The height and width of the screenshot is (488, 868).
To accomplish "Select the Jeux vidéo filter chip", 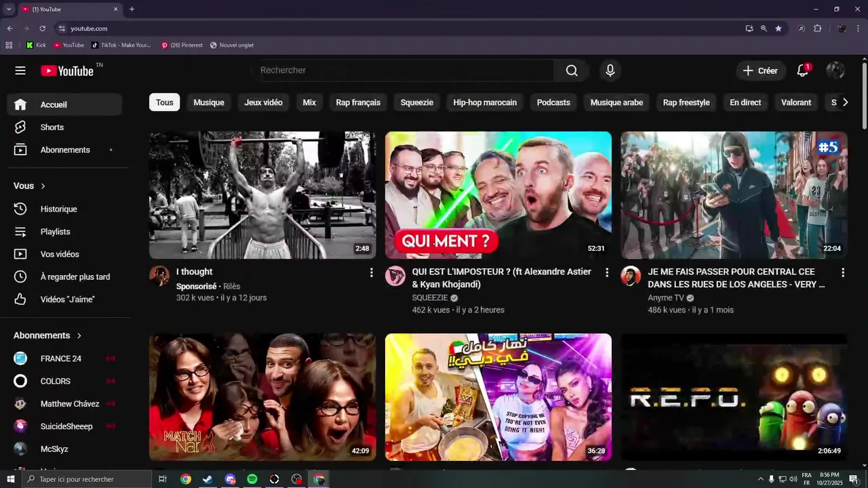I will (263, 102).
